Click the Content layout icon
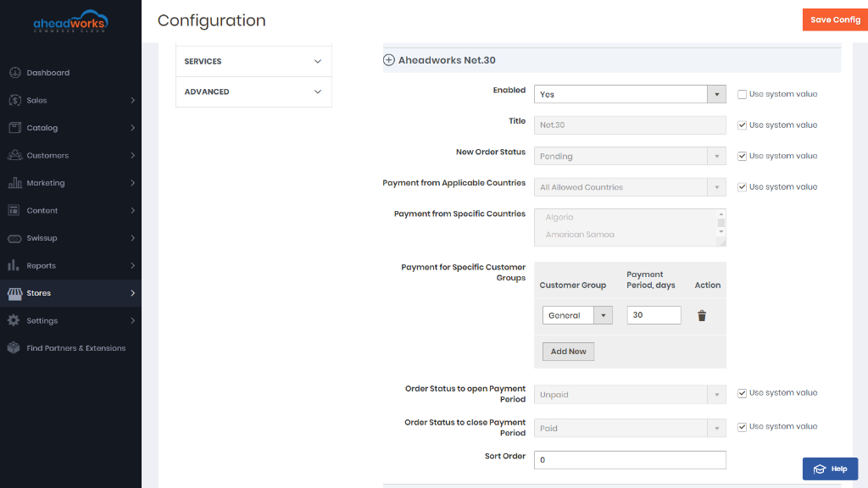Viewport: 868px width, 488px height. 14,210
